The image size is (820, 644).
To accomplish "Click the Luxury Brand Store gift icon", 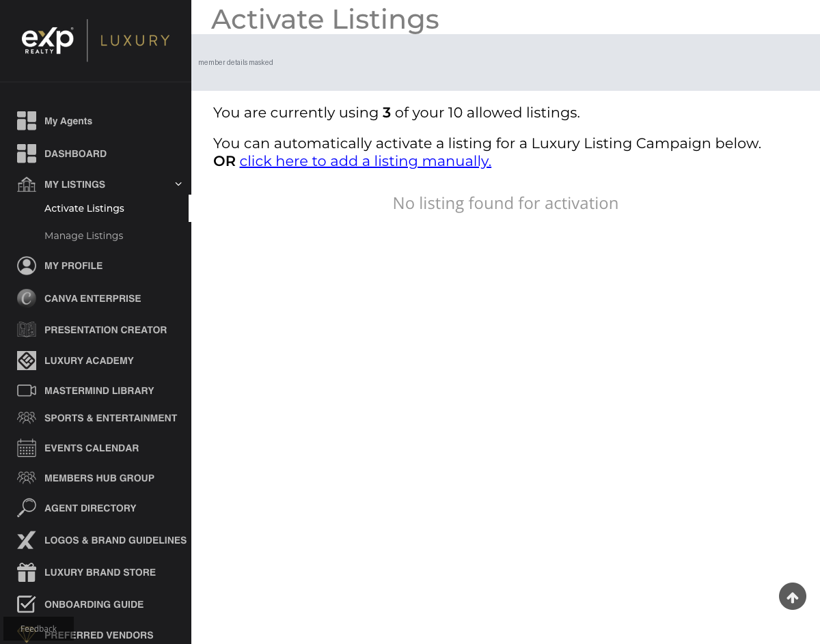I will (27, 572).
